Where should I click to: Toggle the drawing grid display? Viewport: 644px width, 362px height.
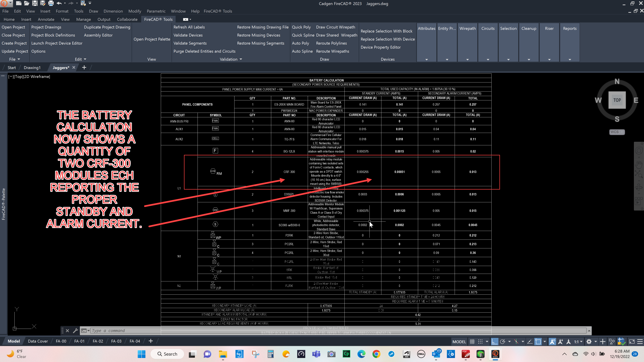coord(472,342)
